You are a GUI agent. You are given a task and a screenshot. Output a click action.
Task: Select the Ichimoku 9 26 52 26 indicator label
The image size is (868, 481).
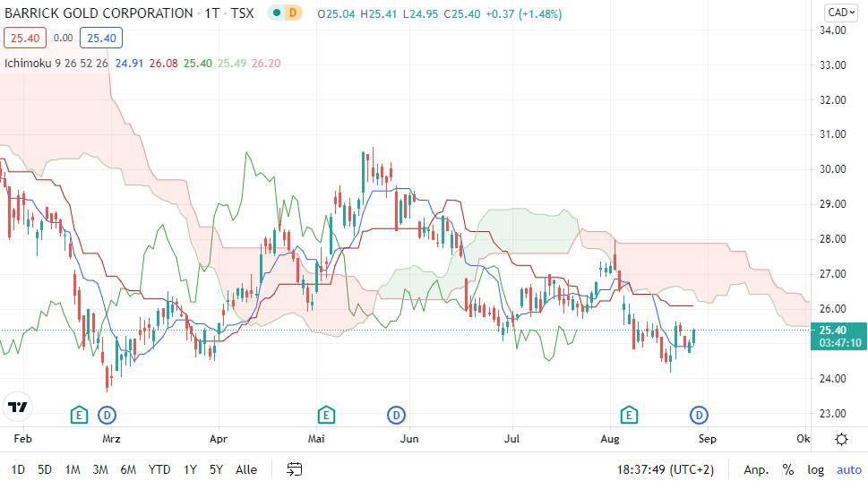click(56, 63)
